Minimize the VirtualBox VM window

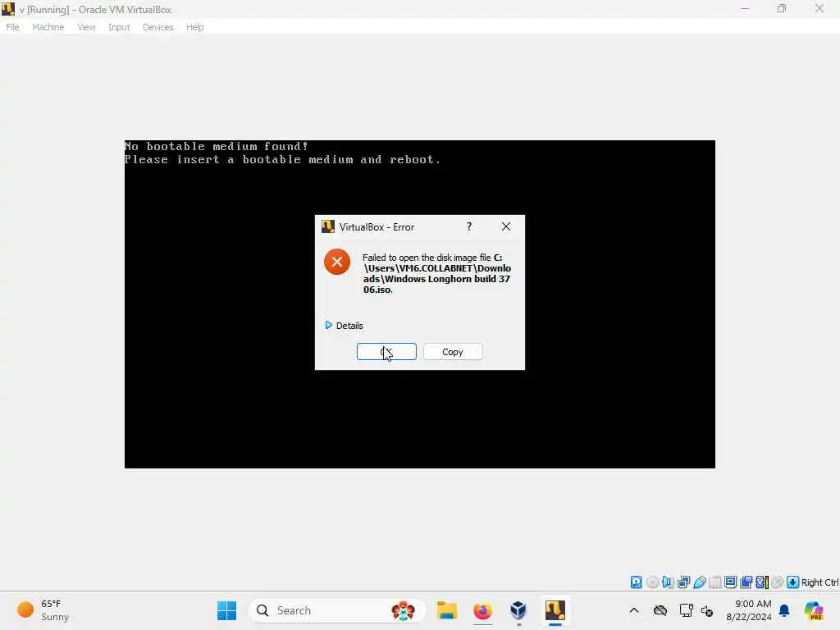coord(745,9)
